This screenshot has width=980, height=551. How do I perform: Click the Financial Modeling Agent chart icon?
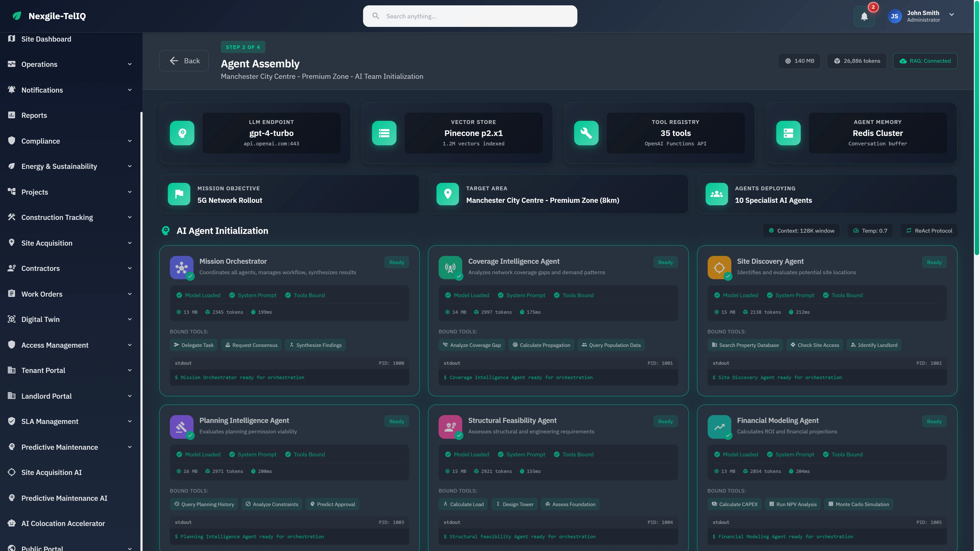pos(719,427)
